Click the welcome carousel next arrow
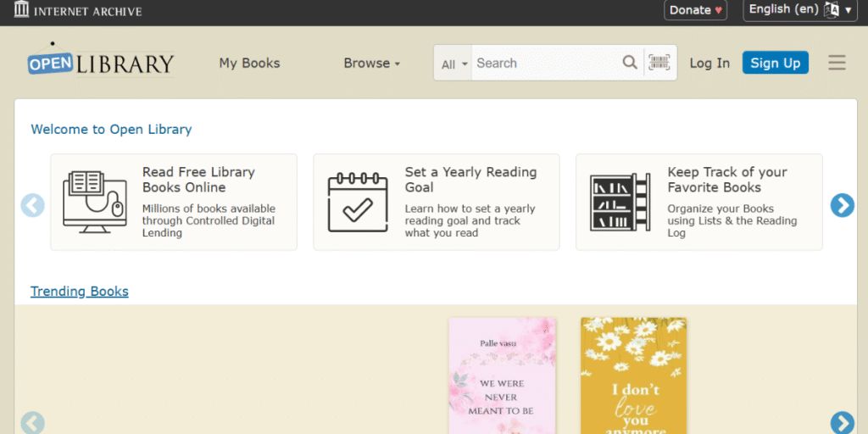Viewport: 868px width, 434px height. click(x=842, y=205)
